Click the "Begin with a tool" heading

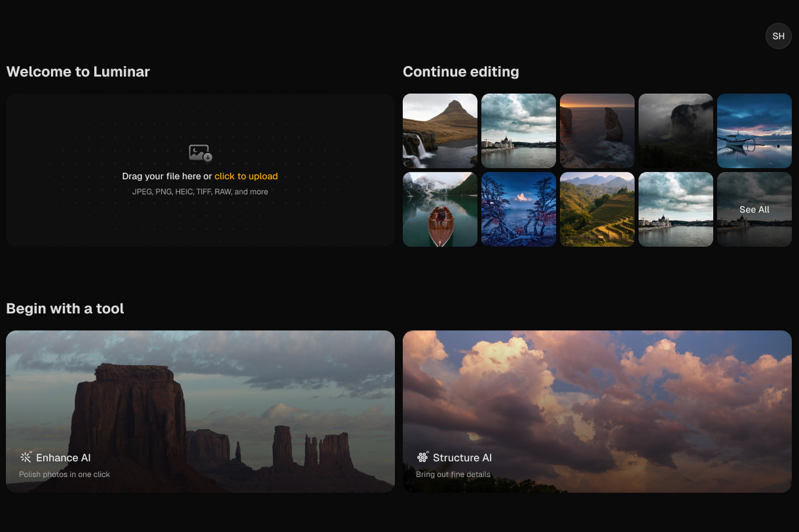point(65,308)
